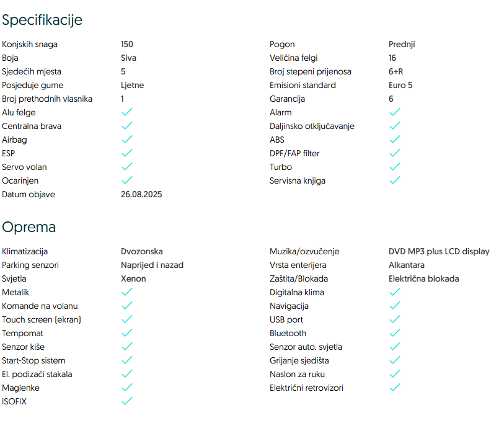Click the Tempomat checkmark
Screen dimensions: 504x423
[x=127, y=333]
